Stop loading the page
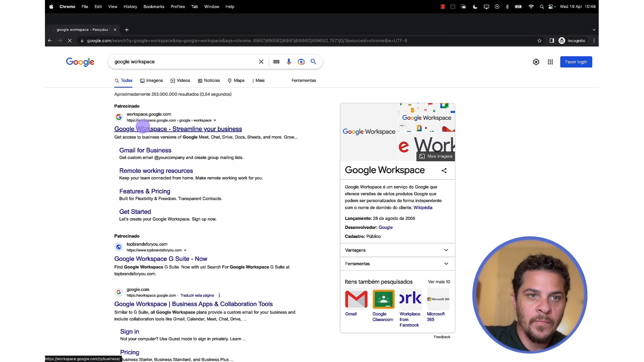 tap(70, 41)
